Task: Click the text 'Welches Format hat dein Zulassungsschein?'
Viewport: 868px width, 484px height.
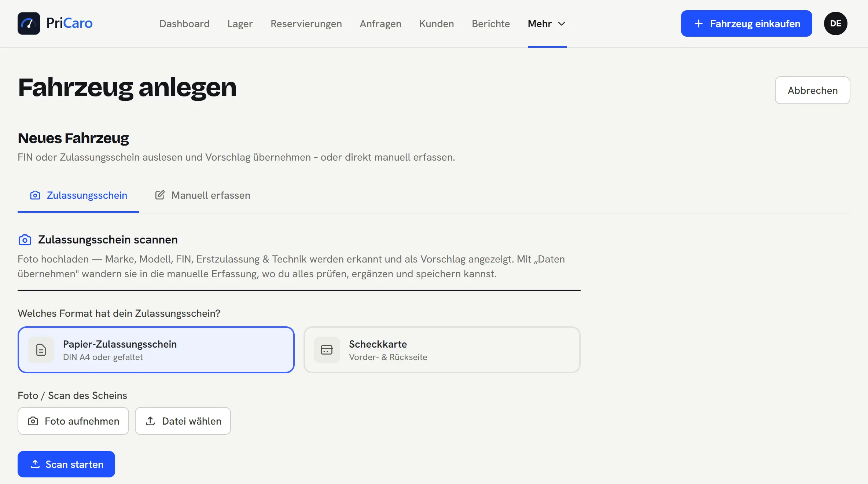Action: (x=119, y=313)
